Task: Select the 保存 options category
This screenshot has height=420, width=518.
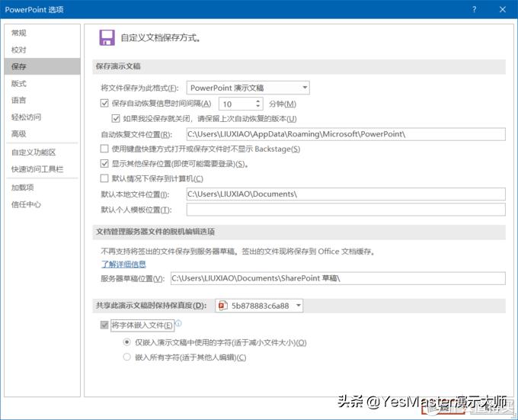Action: click(43, 66)
